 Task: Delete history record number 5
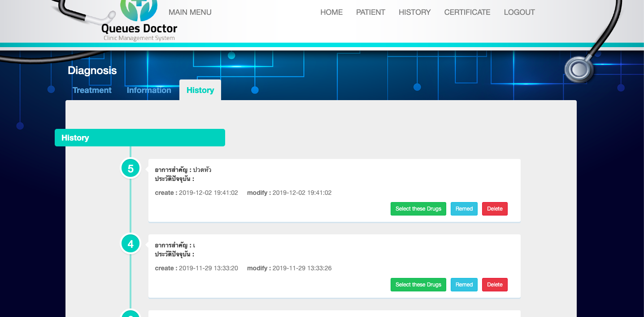pos(495,209)
